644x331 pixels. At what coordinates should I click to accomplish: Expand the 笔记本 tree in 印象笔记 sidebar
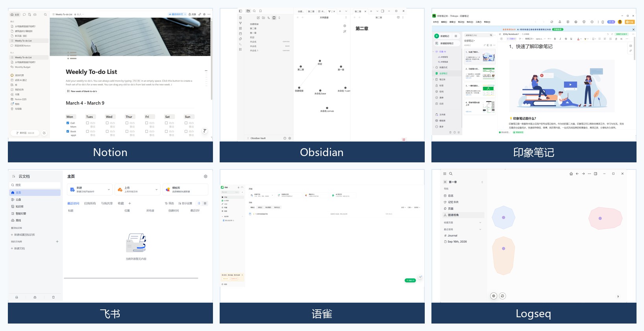[x=433, y=79]
